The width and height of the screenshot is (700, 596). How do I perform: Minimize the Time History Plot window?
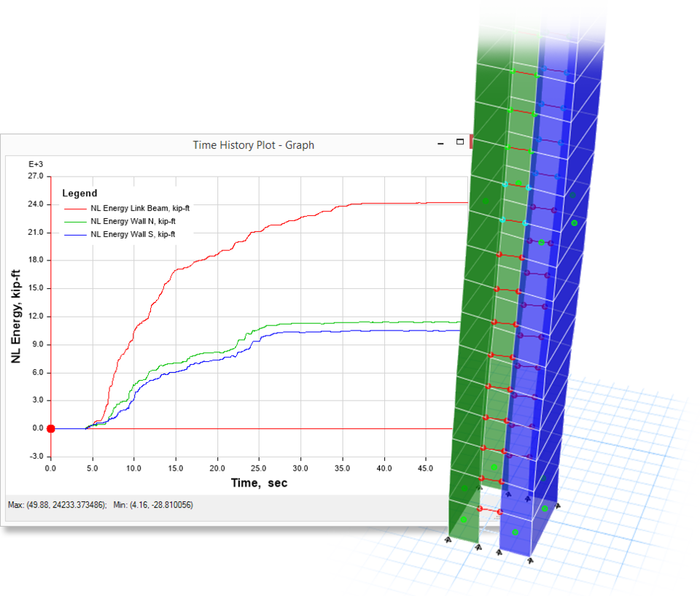440,144
